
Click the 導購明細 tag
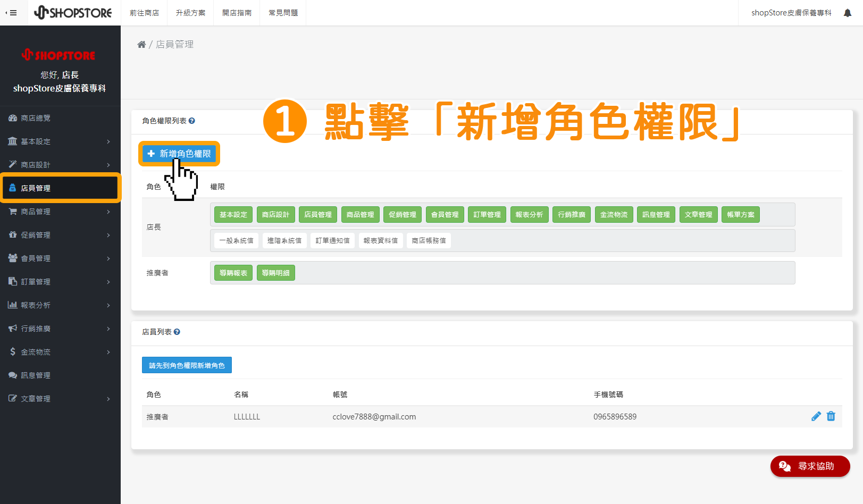tap(275, 273)
